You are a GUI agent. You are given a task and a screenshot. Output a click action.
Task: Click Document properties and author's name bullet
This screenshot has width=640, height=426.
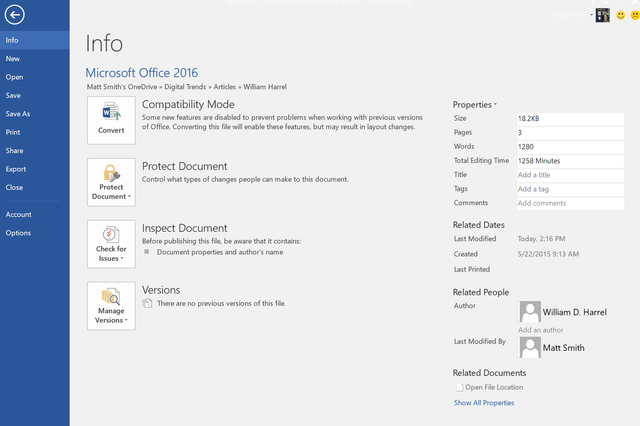(220, 252)
